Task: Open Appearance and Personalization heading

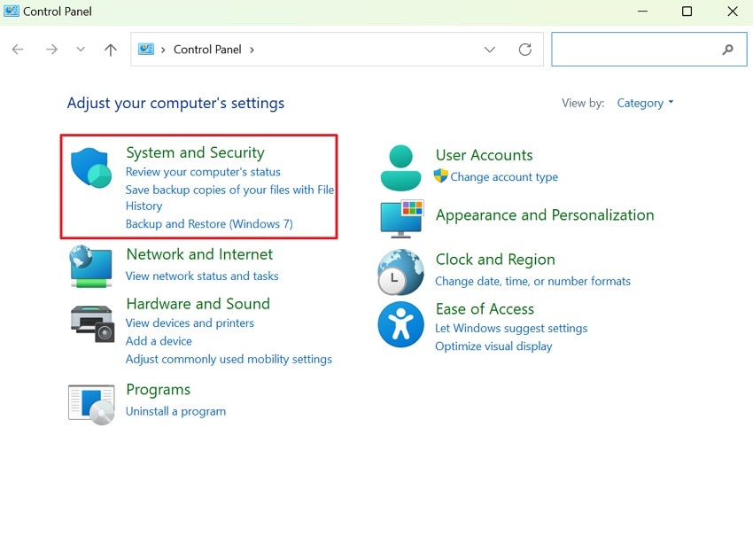Action: pyautogui.click(x=545, y=215)
